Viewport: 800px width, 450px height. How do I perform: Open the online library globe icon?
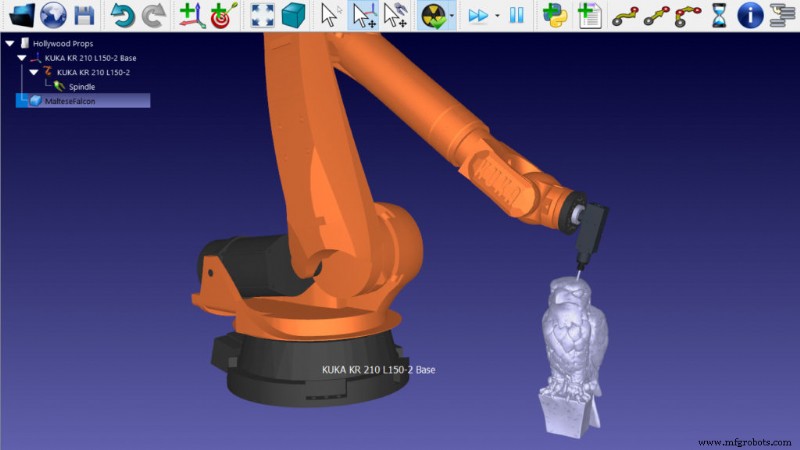pyautogui.click(x=53, y=15)
